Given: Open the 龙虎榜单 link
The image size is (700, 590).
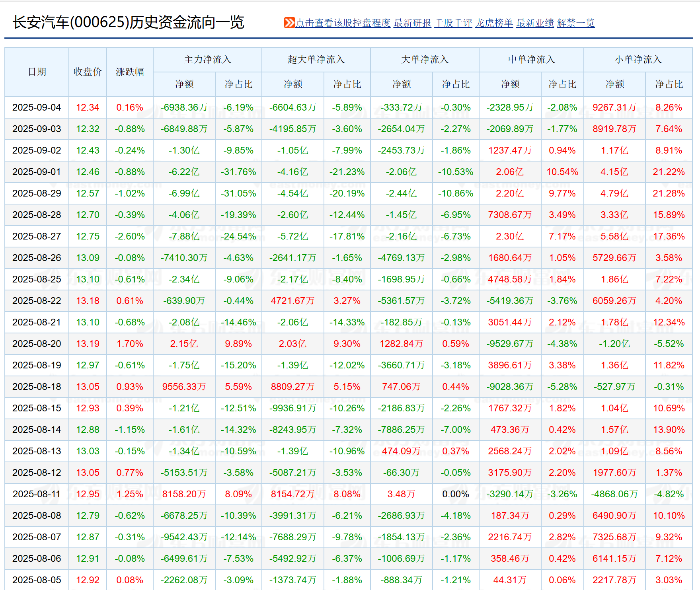Looking at the screenshot, I should pos(494,23).
